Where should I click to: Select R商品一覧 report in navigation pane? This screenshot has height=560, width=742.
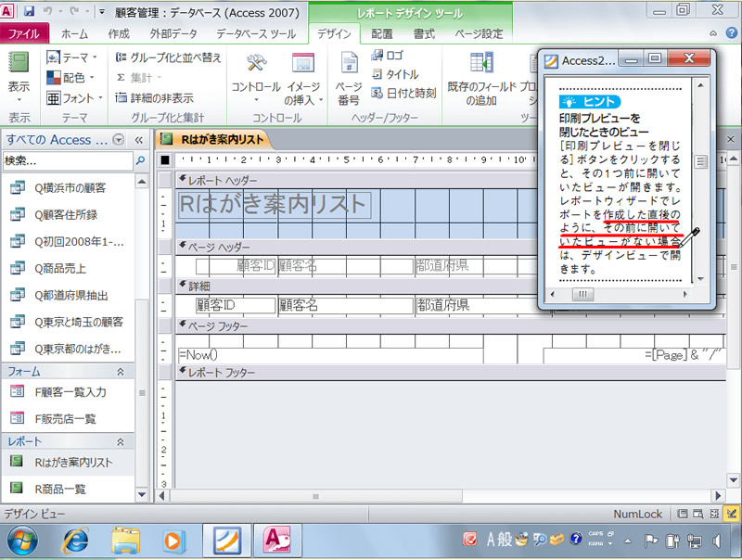(60, 489)
